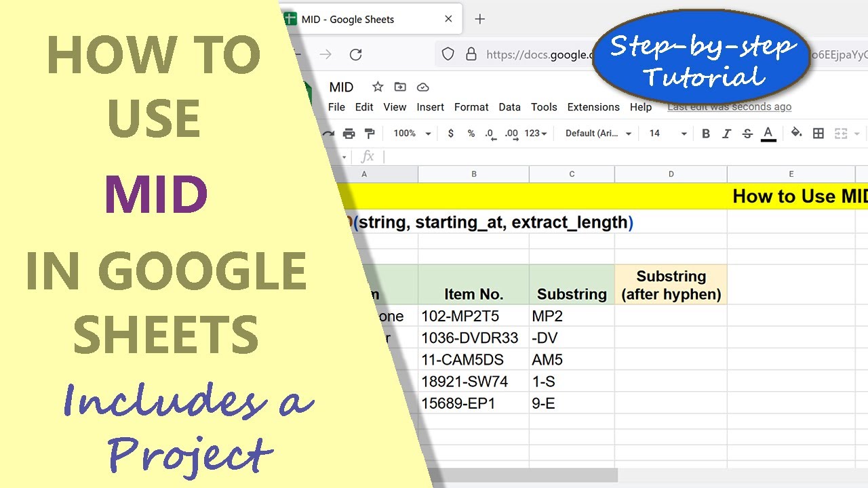This screenshot has width=868, height=488.
Task: Click the shield tracking protection icon
Action: click(448, 55)
